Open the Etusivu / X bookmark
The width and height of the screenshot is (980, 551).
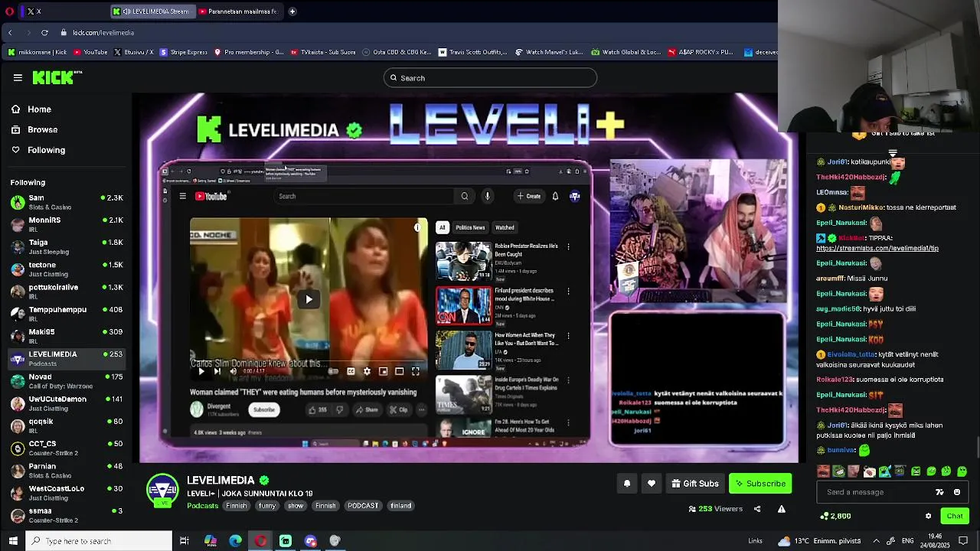[x=133, y=52]
